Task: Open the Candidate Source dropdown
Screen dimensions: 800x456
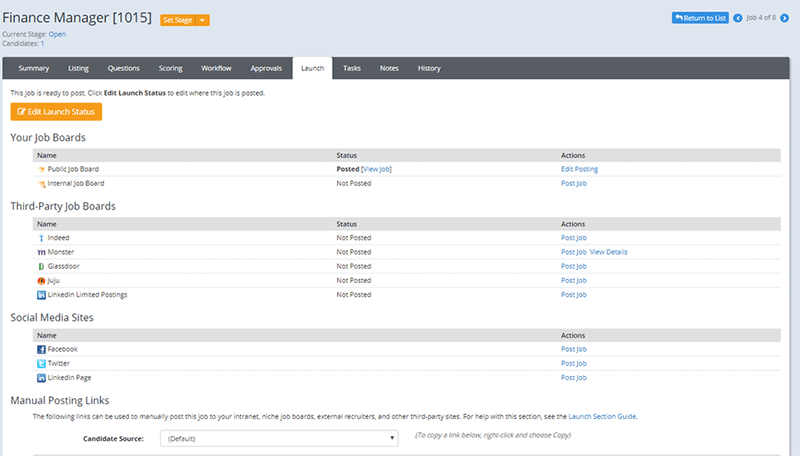Action: [x=279, y=438]
